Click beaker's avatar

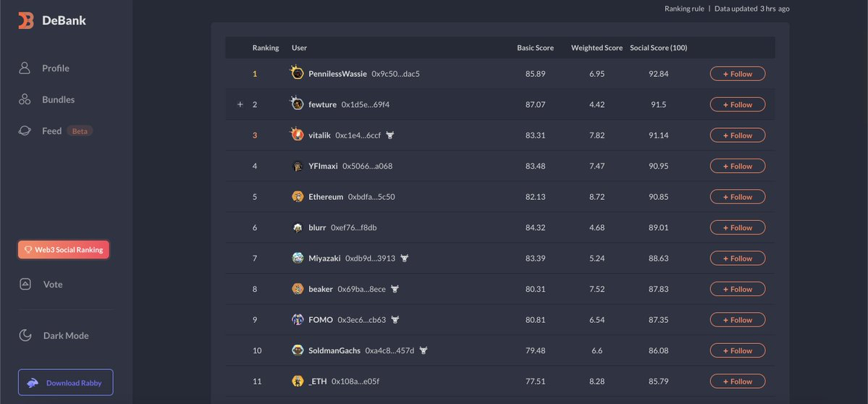(298, 289)
